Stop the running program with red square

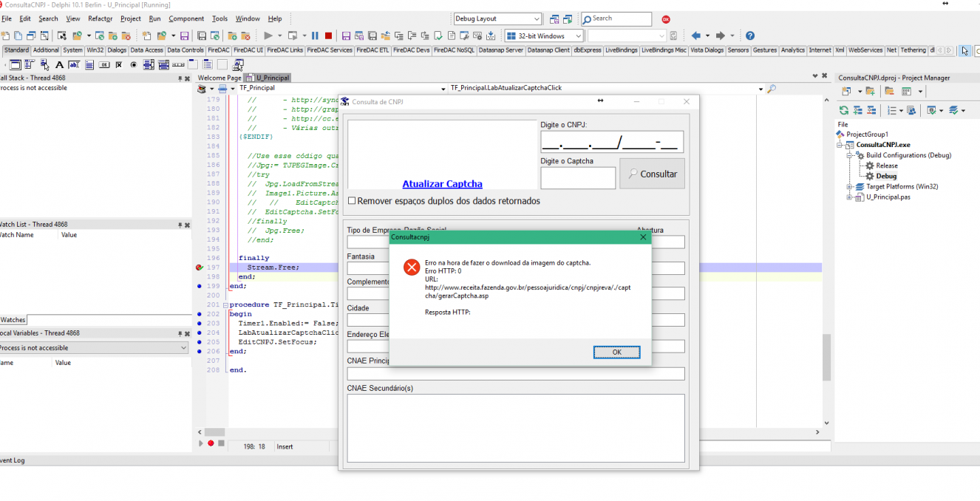click(x=328, y=35)
